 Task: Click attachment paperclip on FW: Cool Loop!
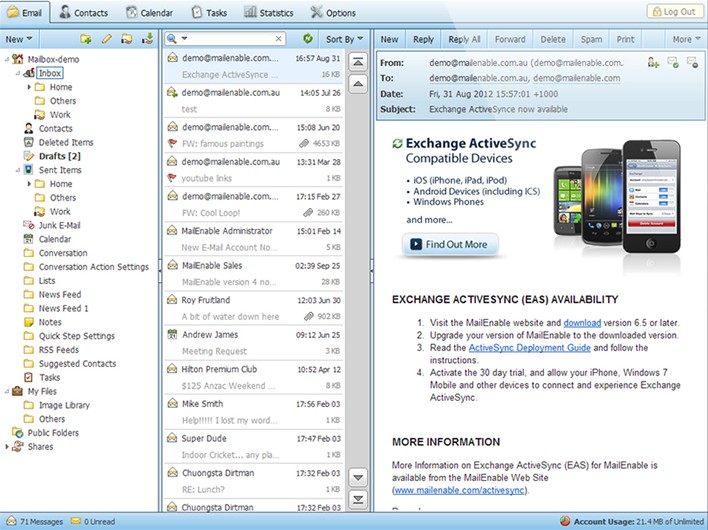click(x=308, y=213)
